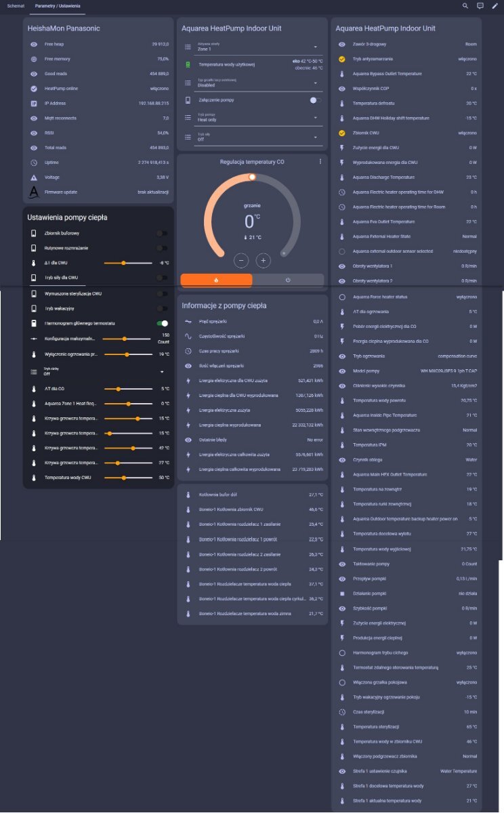504x813 pixels.
Task: Open the Typ grzałki dropdown showing Disabled
Action: pos(258,83)
